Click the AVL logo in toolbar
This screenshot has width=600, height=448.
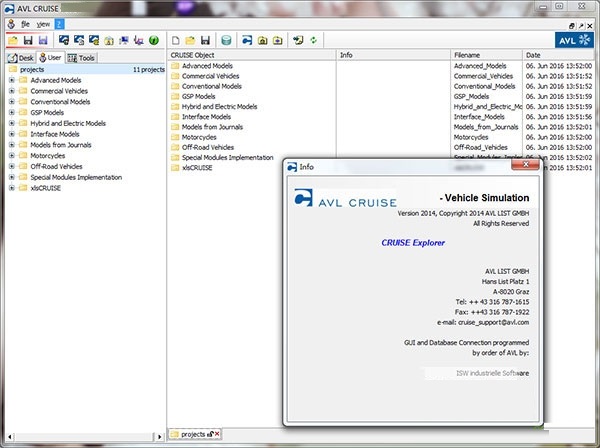pyautogui.click(x=574, y=41)
